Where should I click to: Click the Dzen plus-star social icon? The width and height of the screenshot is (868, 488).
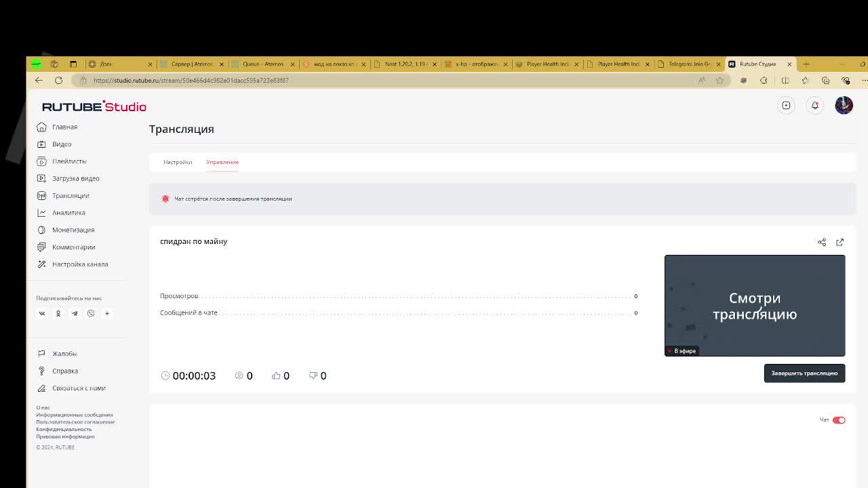[107, 313]
